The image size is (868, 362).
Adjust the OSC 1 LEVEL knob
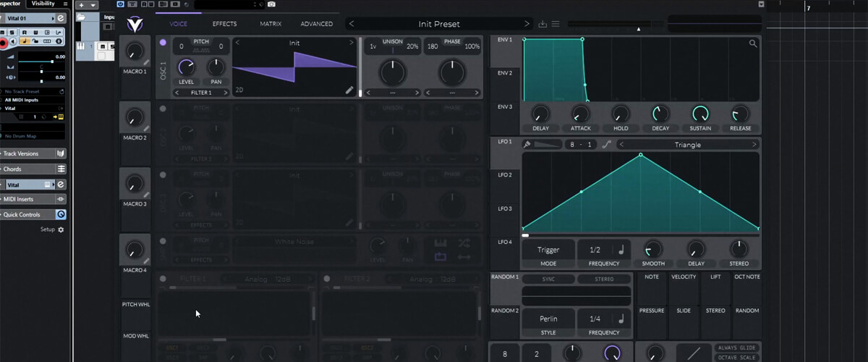pos(187,68)
